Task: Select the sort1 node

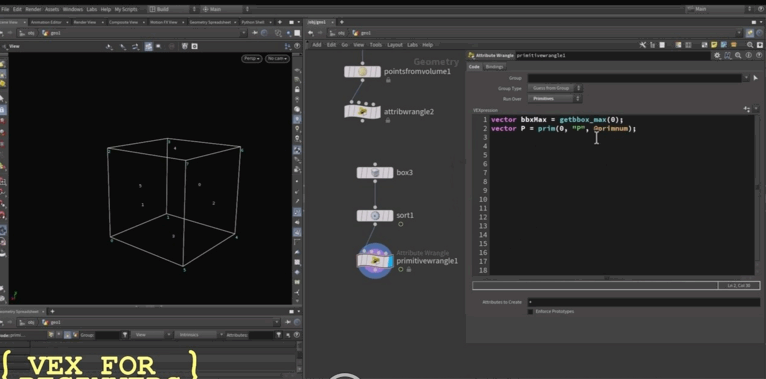Action: [x=375, y=215]
